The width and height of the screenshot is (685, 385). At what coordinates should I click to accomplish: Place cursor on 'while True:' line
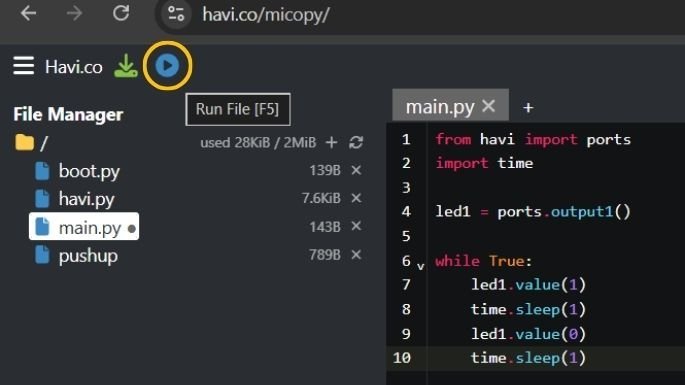click(x=484, y=261)
